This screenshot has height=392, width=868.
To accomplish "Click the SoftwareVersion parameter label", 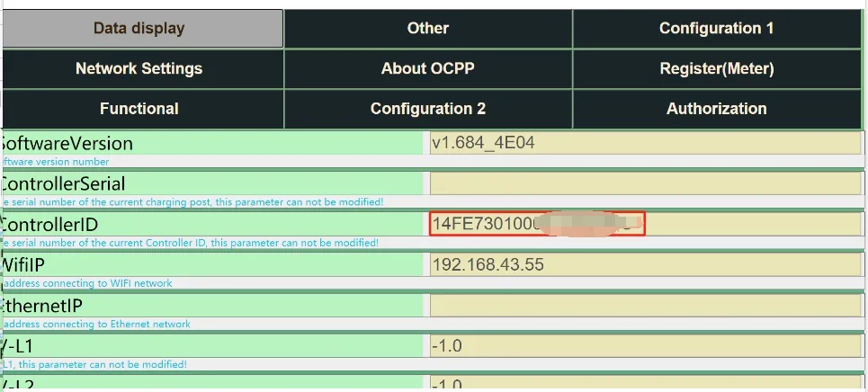I will click(67, 143).
